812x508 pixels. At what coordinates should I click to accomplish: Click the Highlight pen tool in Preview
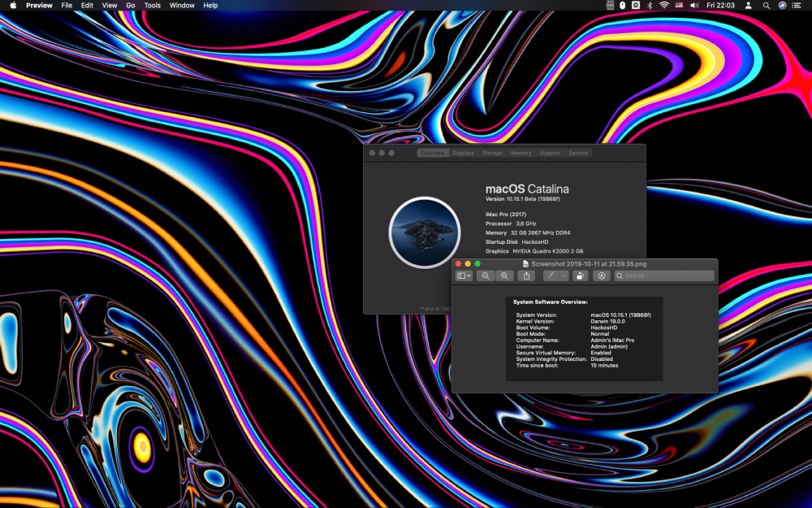[x=551, y=276]
